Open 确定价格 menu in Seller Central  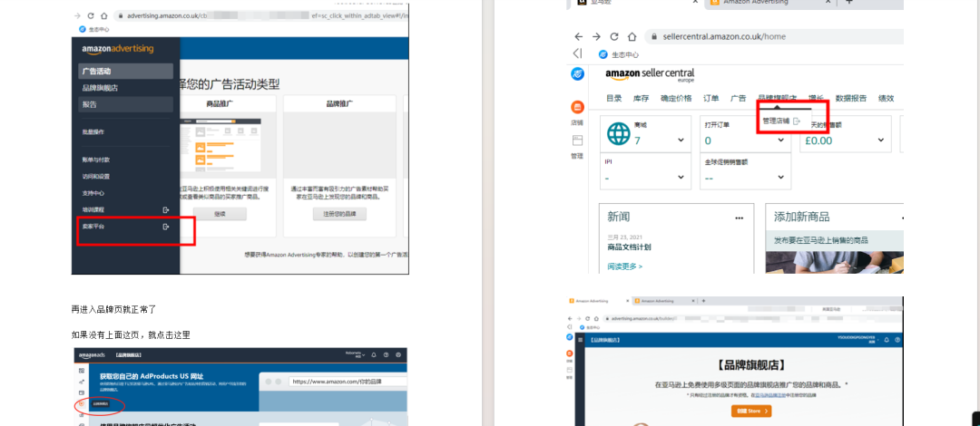(x=676, y=98)
